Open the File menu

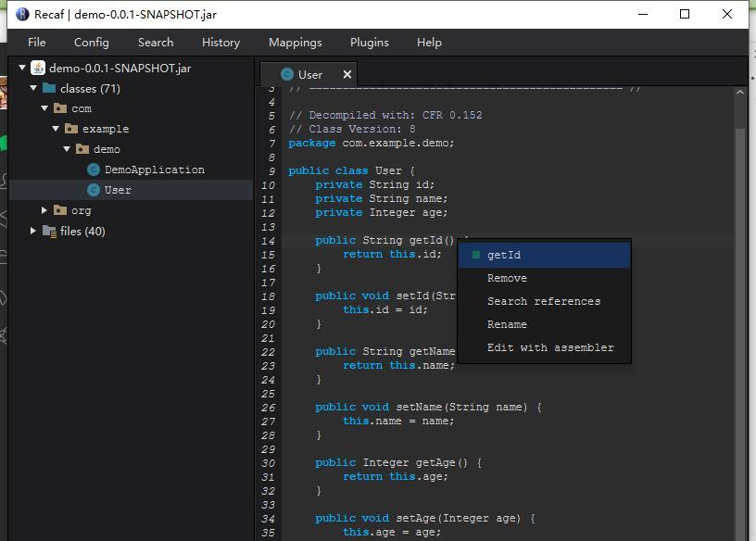(37, 43)
